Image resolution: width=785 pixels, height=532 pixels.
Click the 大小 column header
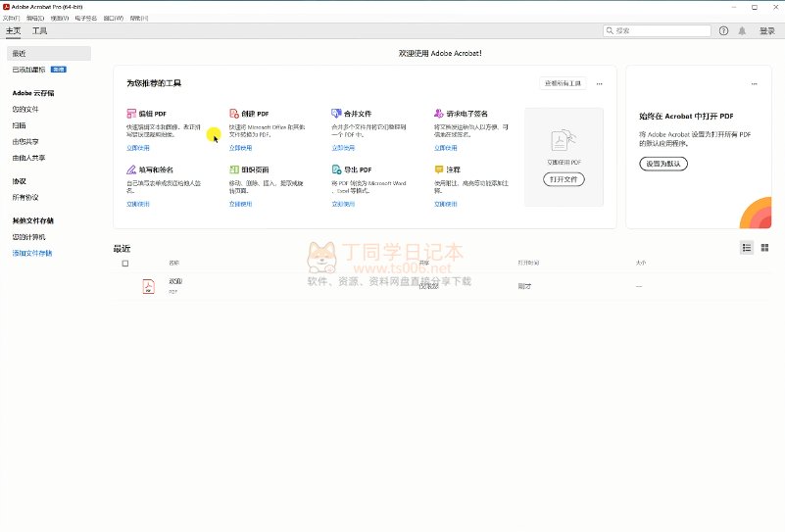click(641, 263)
